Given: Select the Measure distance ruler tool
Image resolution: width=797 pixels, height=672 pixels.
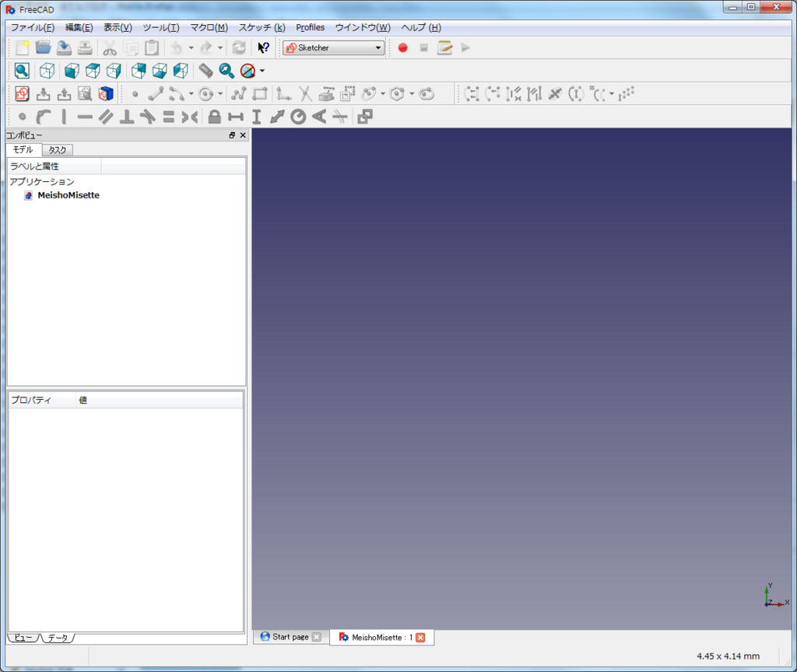Looking at the screenshot, I should coord(205,71).
